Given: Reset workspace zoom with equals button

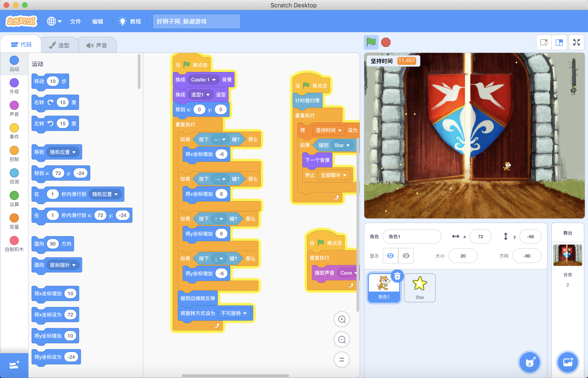Looking at the screenshot, I should 342,360.
